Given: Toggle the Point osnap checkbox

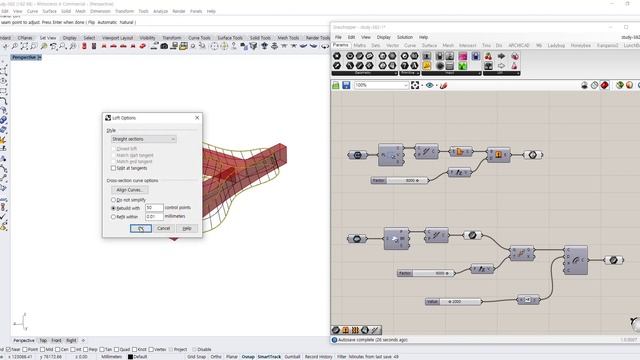Looking at the screenshot, I should 25,349.
